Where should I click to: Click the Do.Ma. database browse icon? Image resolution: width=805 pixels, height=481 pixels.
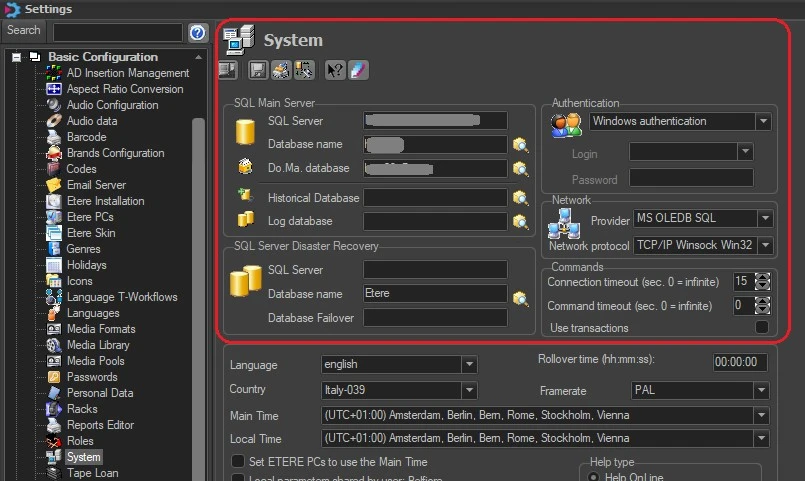520,168
